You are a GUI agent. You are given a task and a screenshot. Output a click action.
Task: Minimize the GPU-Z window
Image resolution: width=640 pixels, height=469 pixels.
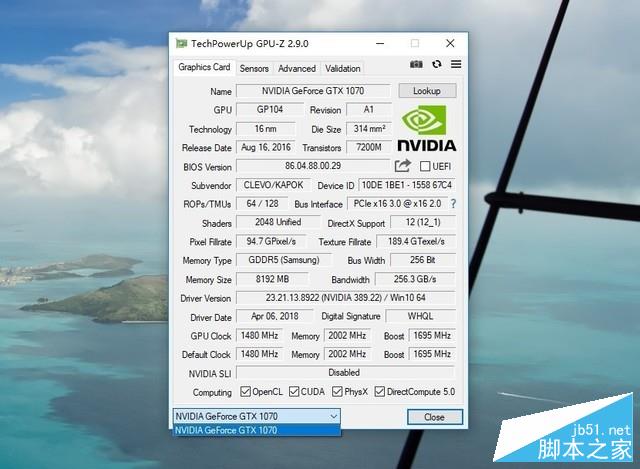click(380, 43)
